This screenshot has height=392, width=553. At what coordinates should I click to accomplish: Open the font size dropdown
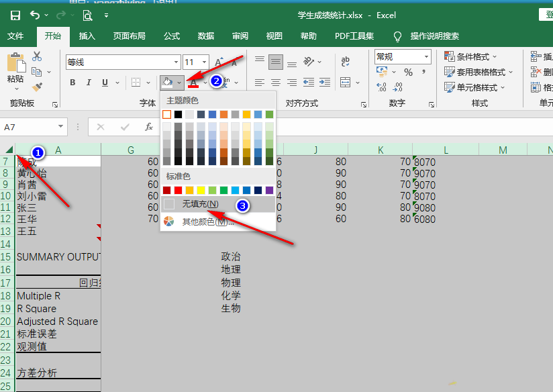point(203,62)
